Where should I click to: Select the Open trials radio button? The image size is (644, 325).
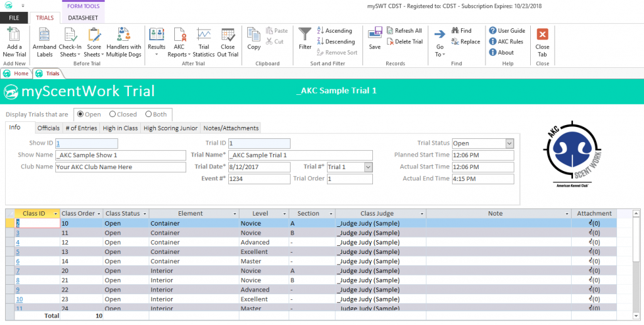pyautogui.click(x=80, y=114)
